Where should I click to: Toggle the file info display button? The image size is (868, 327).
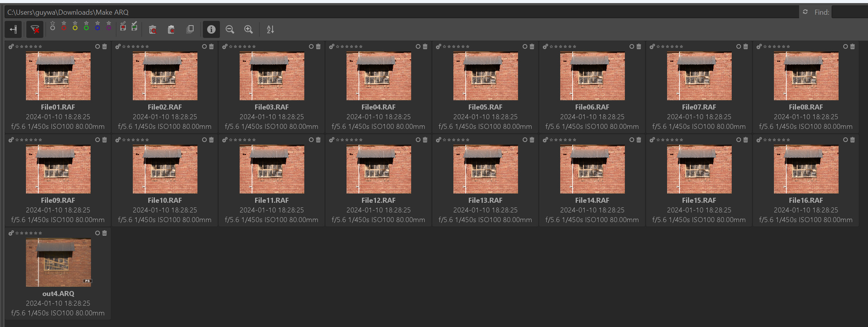211,29
